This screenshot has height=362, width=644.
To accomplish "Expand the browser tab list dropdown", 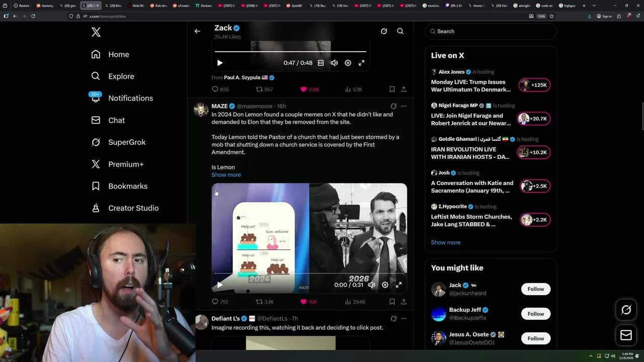I will click(594, 6).
